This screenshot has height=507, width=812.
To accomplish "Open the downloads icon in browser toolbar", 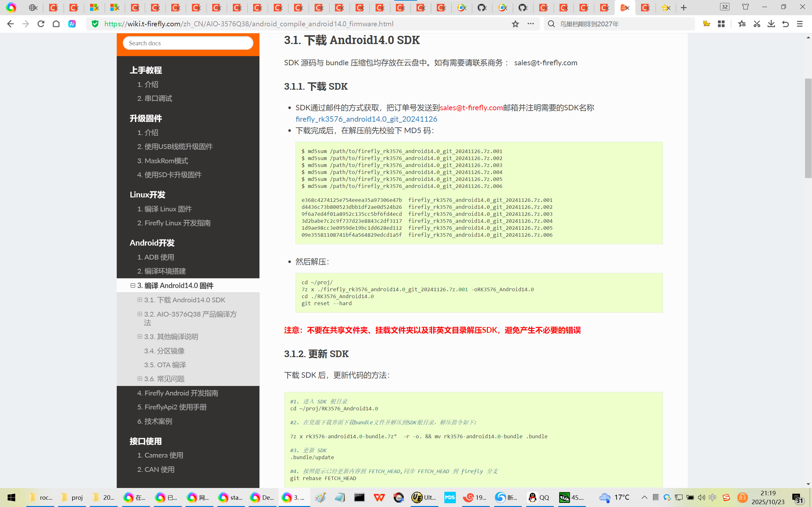I will [x=771, y=24].
